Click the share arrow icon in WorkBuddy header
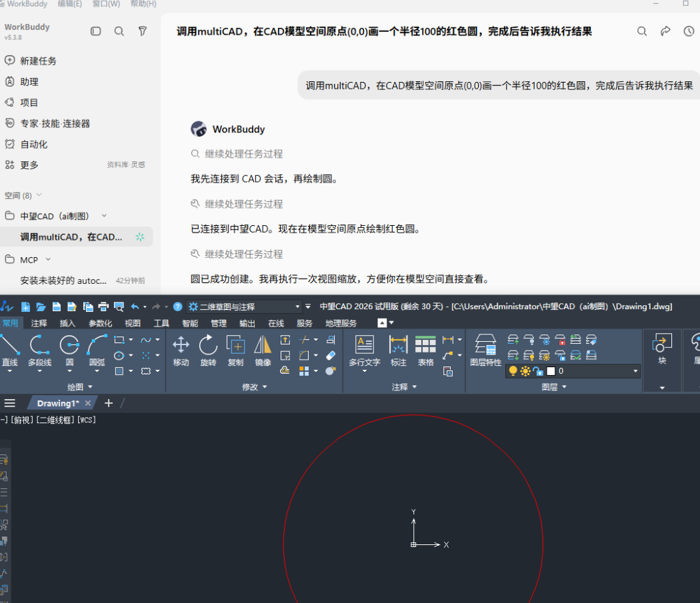 pyautogui.click(x=665, y=31)
